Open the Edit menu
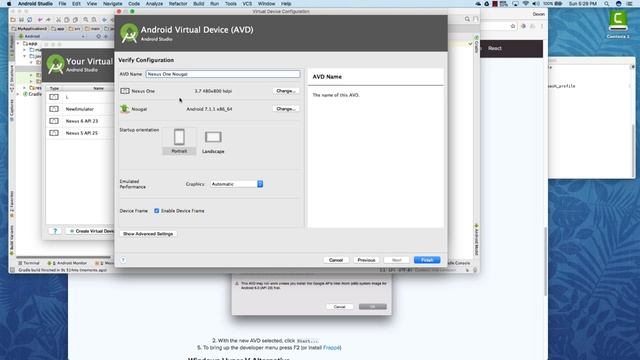Viewport: 640px width, 360px height. click(76, 4)
